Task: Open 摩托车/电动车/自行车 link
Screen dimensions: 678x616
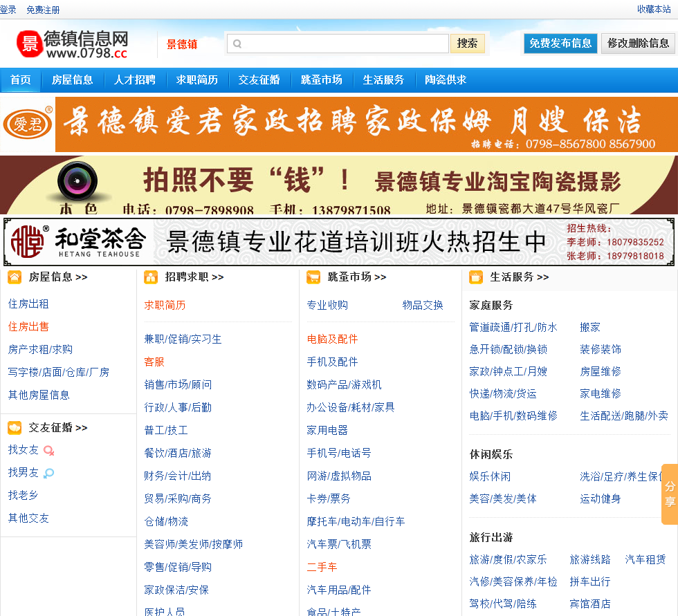Action: tap(356, 522)
